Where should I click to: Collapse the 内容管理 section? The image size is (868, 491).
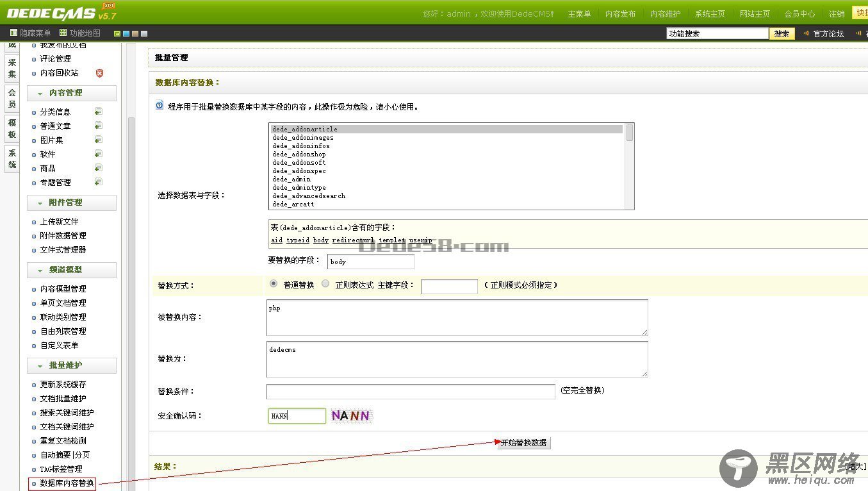tap(72, 93)
